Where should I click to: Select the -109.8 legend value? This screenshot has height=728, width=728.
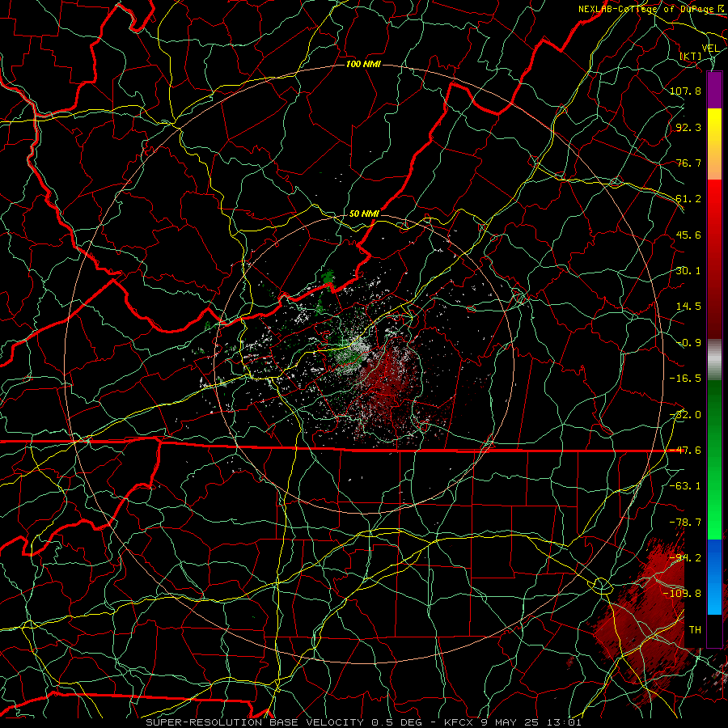point(683,594)
